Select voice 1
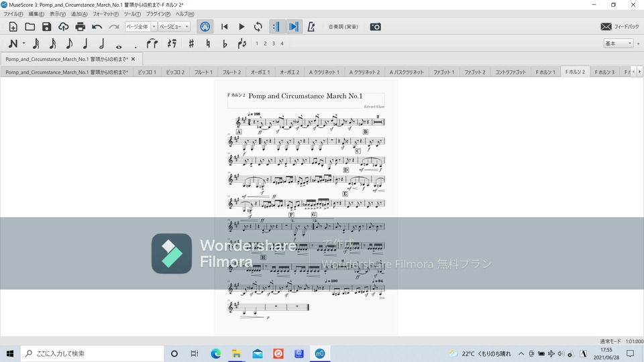 [257, 44]
